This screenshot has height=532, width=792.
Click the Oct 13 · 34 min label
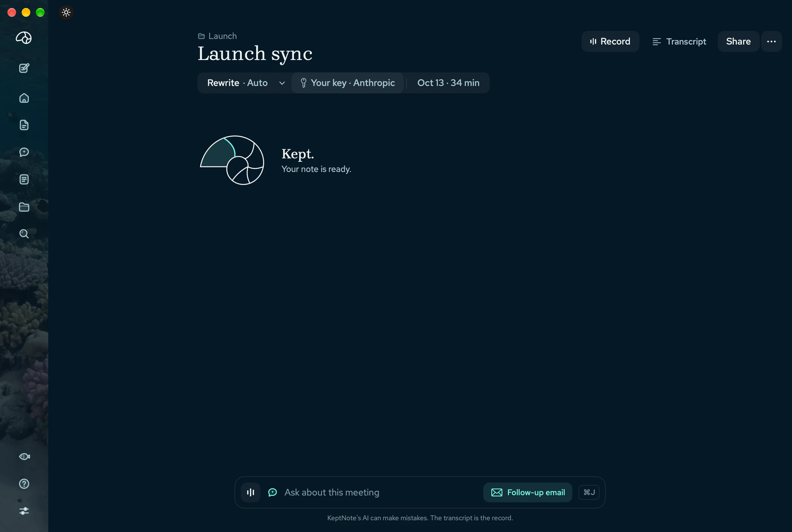click(x=448, y=83)
